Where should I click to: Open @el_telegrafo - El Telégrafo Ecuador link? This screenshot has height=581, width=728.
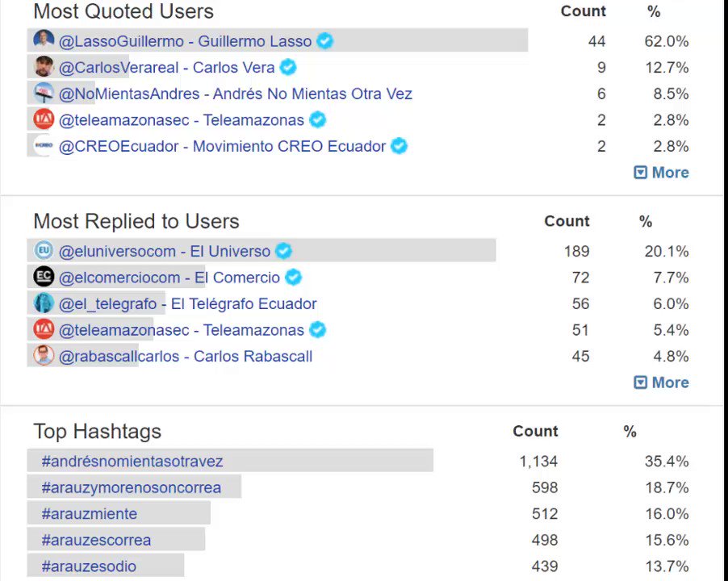tap(187, 304)
